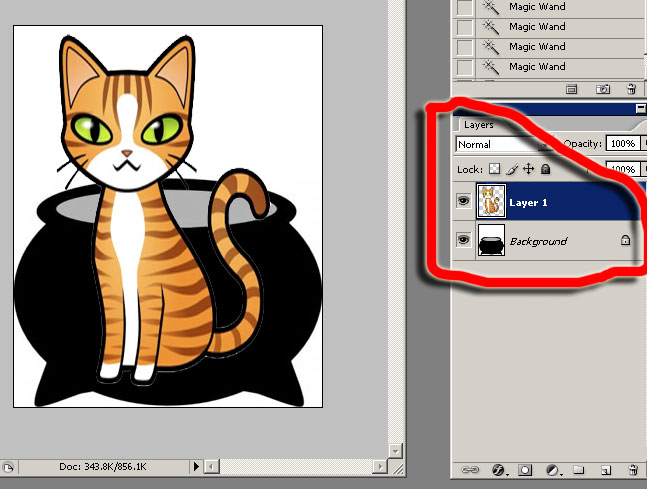Image resolution: width=647 pixels, height=489 pixels.
Task: Lock image pixels with the brush icon
Action: (512, 169)
